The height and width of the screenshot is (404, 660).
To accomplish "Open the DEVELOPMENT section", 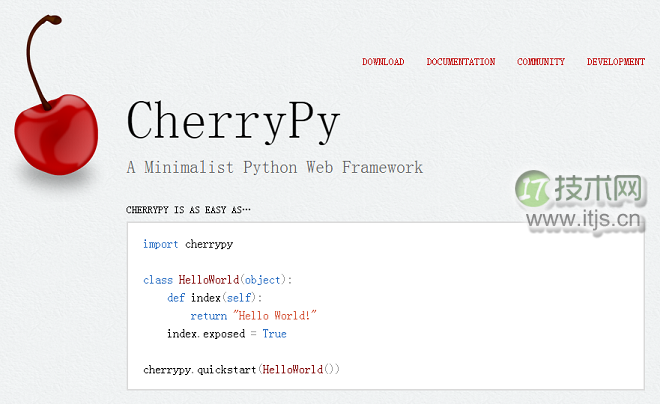I will 616,62.
